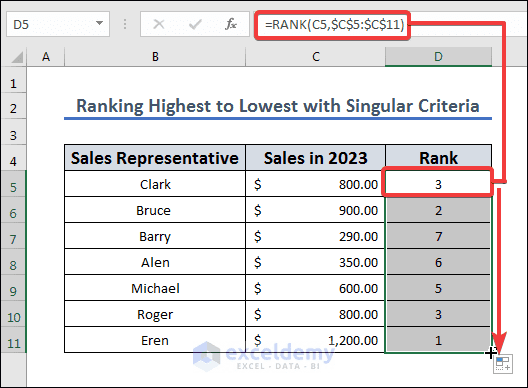
Task: Select the 900.00 sales cell
Action: (316, 210)
